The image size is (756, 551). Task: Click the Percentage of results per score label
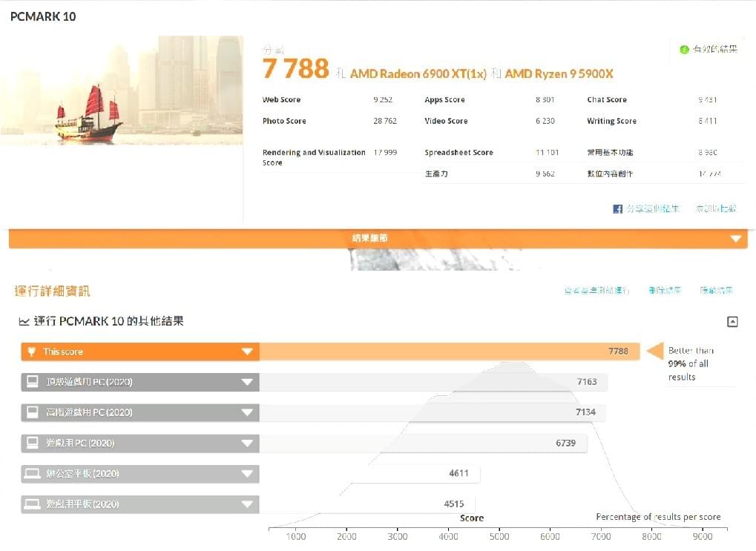658,517
